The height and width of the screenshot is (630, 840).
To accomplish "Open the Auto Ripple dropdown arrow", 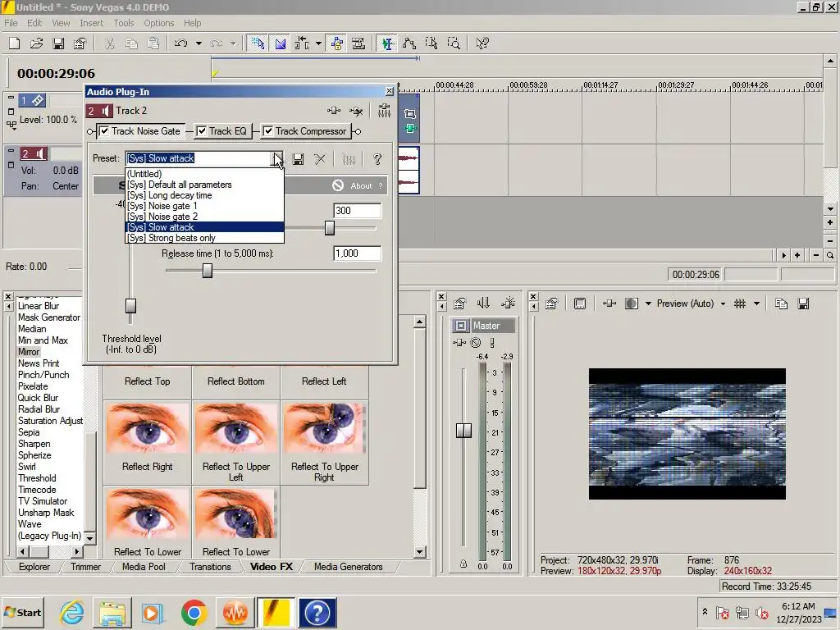I will click(318, 43).
